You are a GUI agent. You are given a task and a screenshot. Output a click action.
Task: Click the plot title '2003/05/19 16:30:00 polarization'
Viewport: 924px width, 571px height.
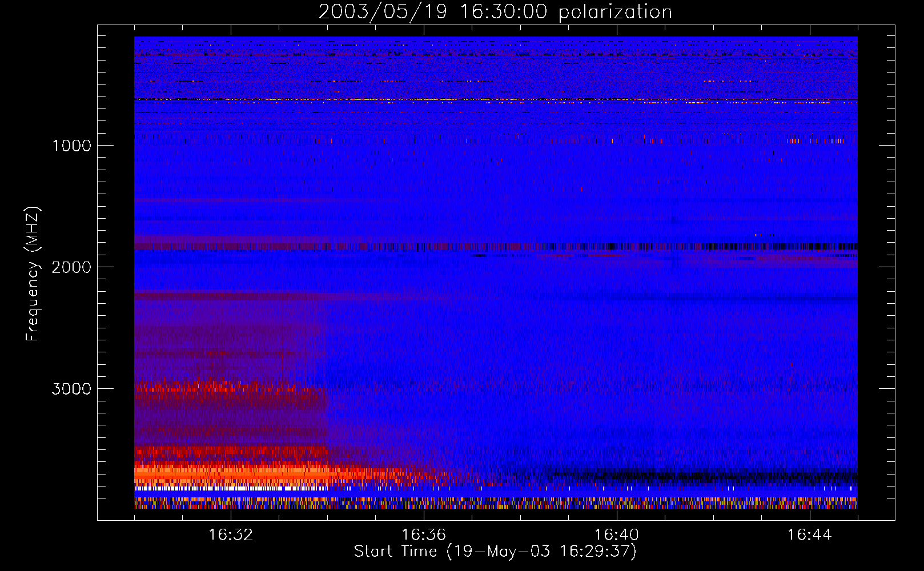(x=495, y=12)
